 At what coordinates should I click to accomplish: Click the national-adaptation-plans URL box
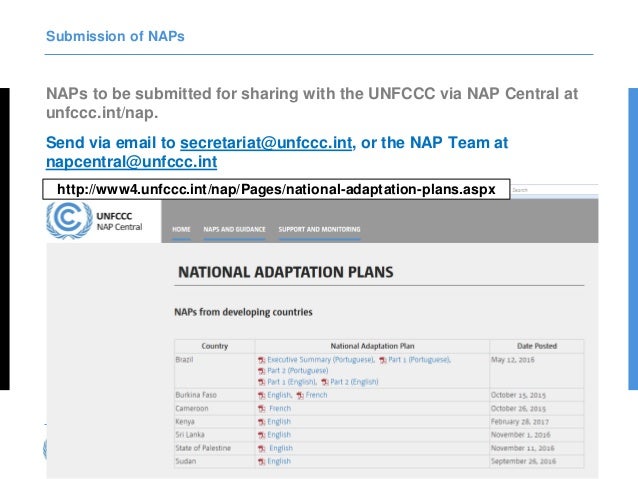[x=276, y=189]
